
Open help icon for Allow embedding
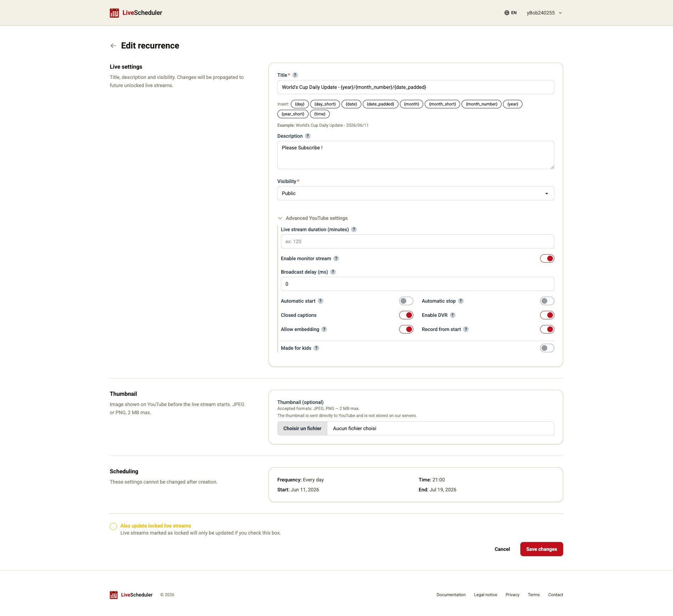click(324, 329)
